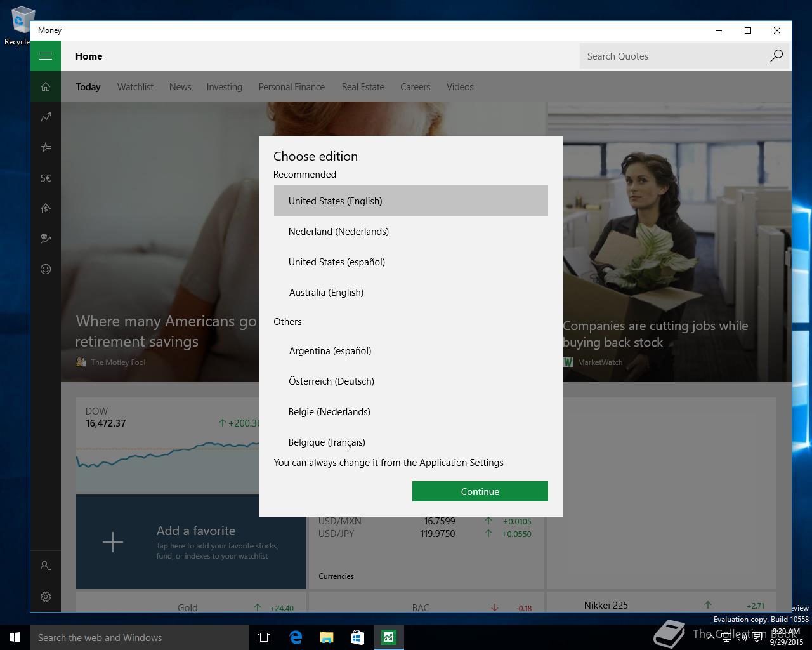This screenshot has width=812, height=650.
Task: Click the USD/JPY currency row
Action: pyautogui.click(x=425, y=534)
